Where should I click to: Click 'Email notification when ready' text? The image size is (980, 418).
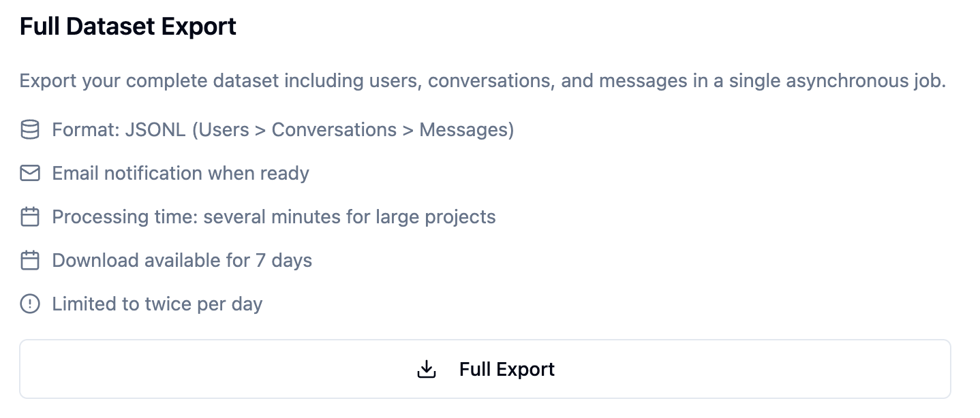pos(181,173)
